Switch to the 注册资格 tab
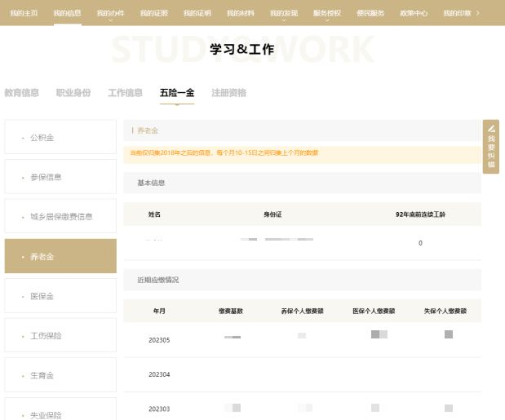This screenshot has height=420, width=505. tap(229, 93)
